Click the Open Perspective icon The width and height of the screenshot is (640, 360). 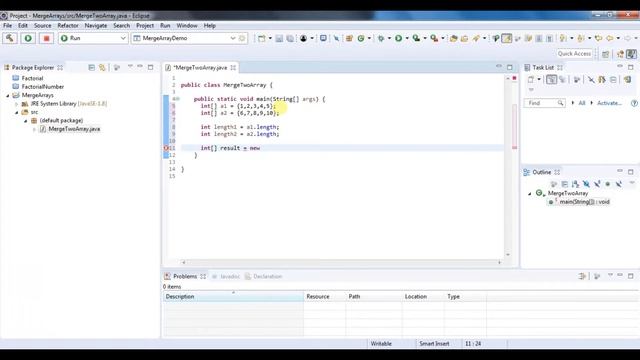click(x=606, y=54)
